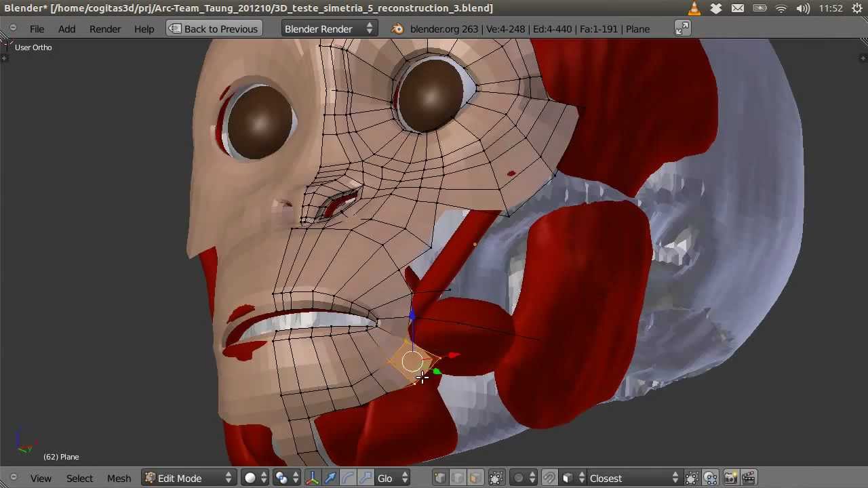Toggle the snap project onto surface icon
Screen dimensions: 868x488
[710, 478]
